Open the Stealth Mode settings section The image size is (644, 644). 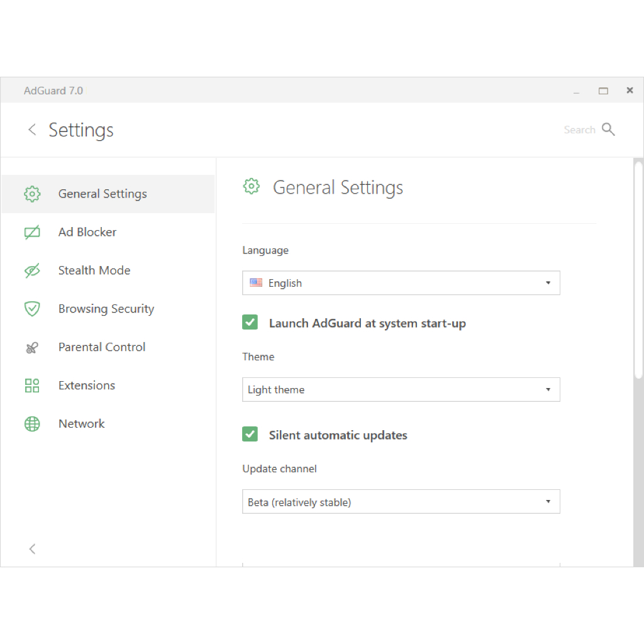94,270
